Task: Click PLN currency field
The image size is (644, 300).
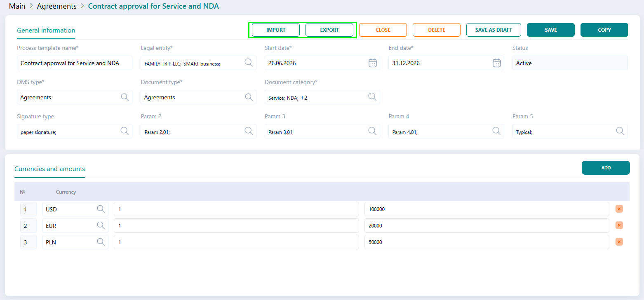Action: pos(75,242)
